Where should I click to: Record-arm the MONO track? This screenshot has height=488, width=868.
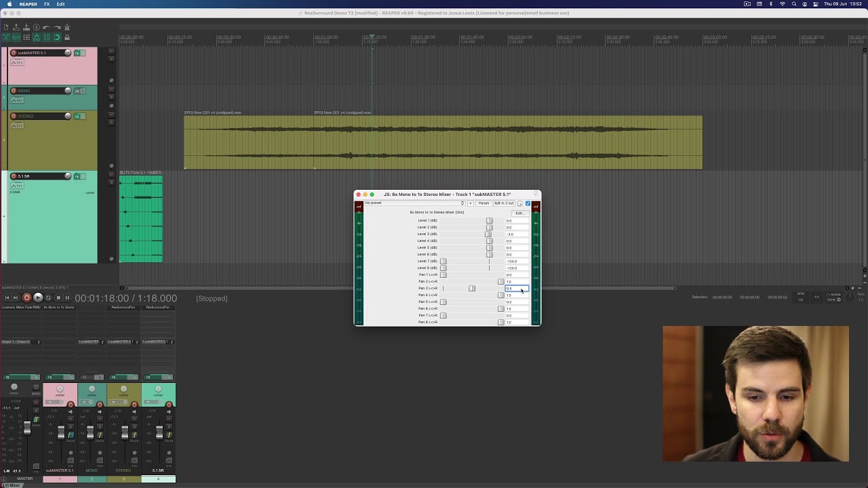pyautogui.click(x=14, y=91)
